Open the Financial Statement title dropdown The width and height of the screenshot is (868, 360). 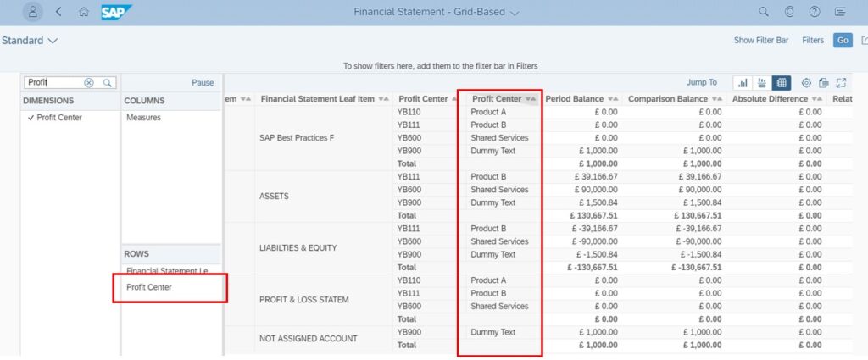515,12
